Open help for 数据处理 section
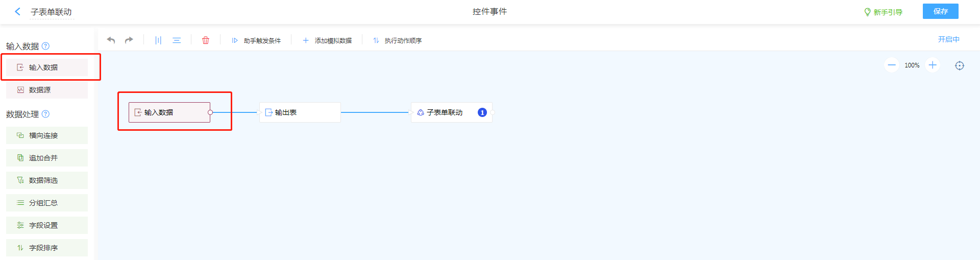 pyautogui.click(x=45, y=114)
